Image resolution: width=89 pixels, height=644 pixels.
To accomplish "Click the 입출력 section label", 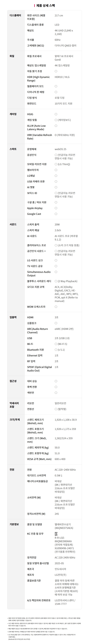I will [x=13, y=317].
